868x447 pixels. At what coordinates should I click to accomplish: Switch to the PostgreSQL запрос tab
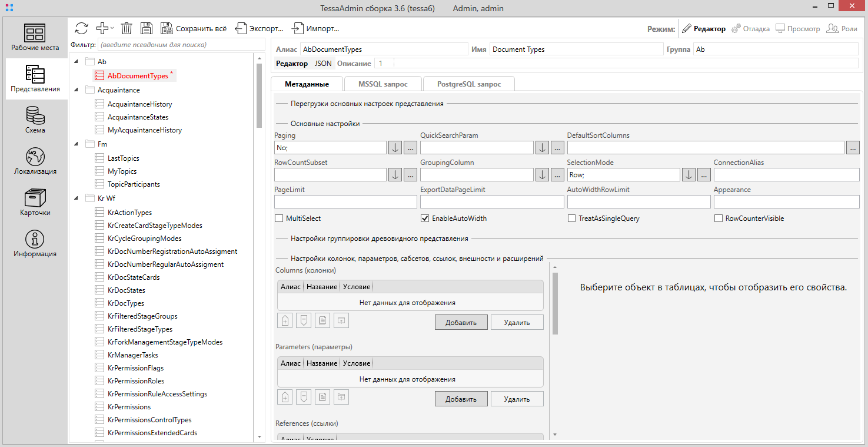[x=469, y=84]
